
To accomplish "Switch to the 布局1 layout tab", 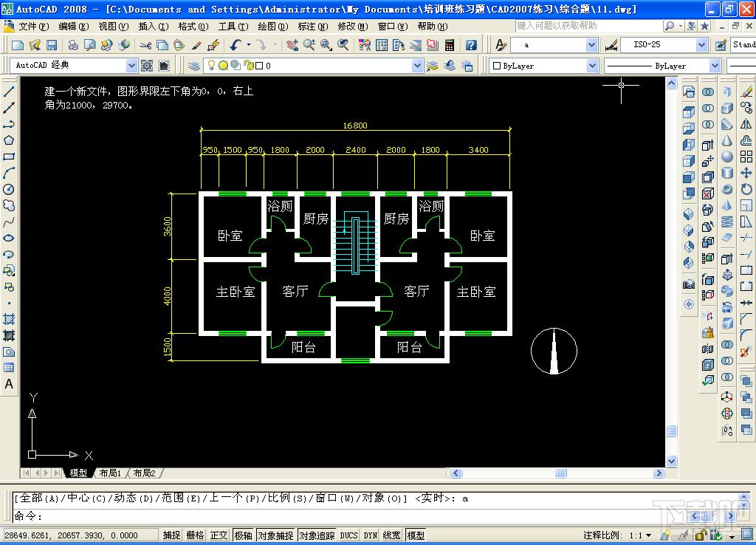I will (111, 473).
